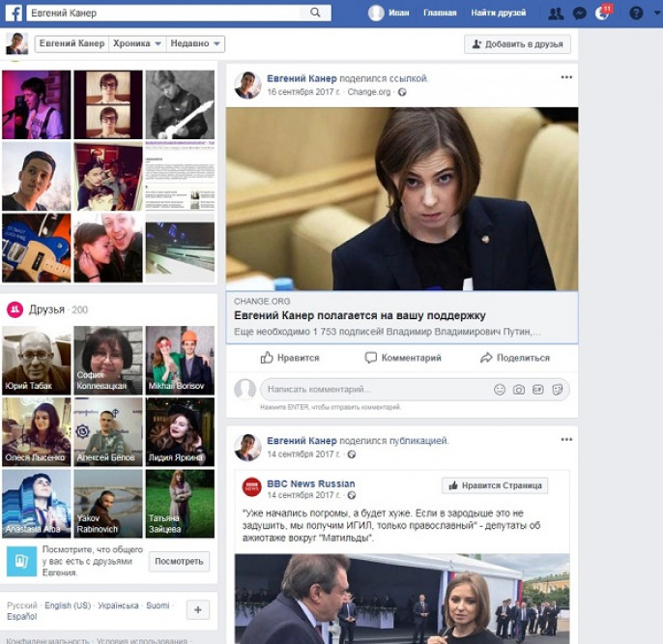Click pink Друзья section icon
This screenshot has height=644, width=663.
tap(15, 309)
